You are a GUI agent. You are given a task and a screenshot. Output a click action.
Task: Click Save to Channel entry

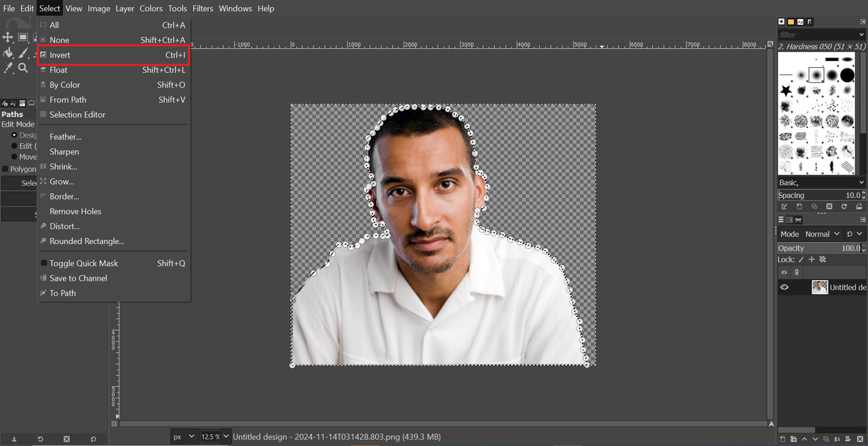[x=113, y=278]
